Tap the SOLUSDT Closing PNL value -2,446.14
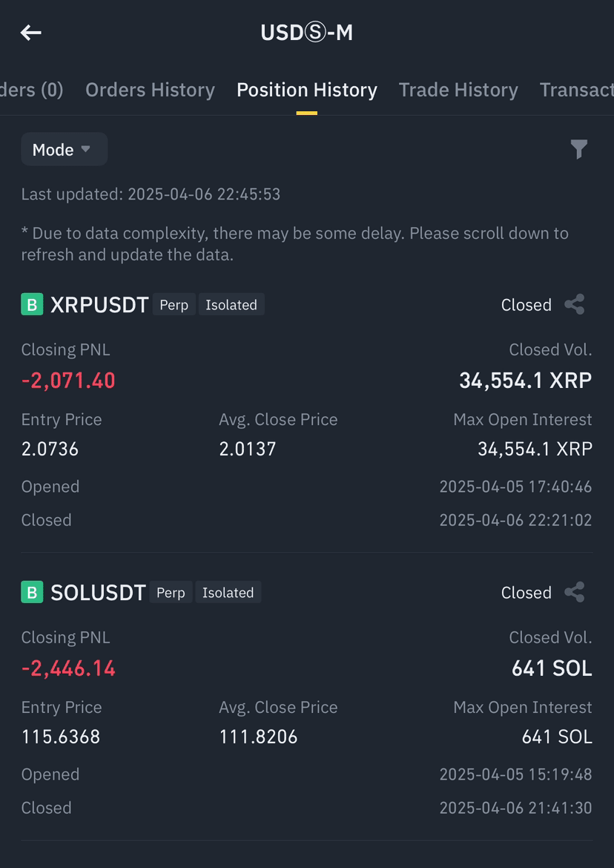 68,668
